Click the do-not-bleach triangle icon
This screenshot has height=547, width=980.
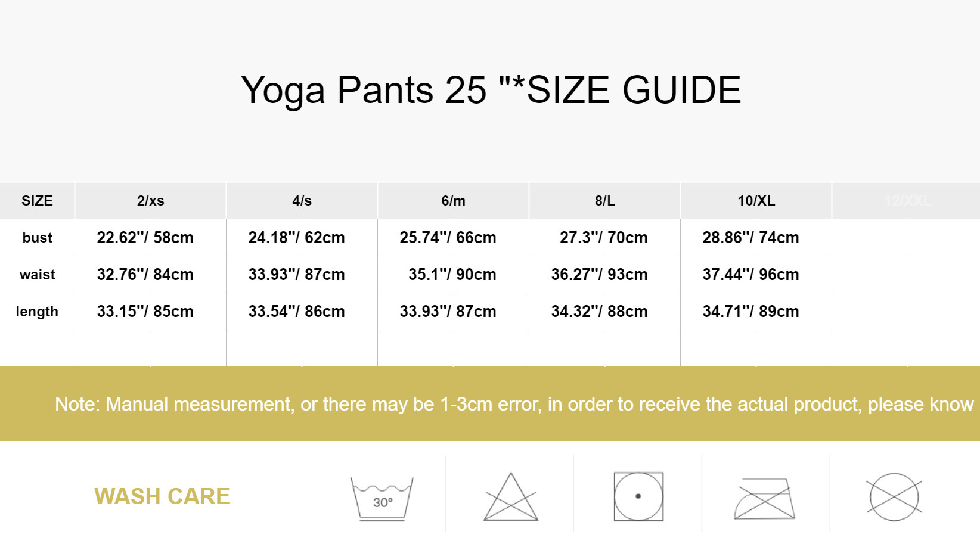point(511,497)
